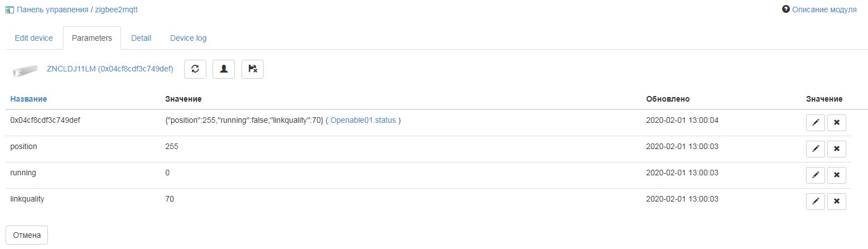Viewport: 868px width, 249px height.
Task: Edit the linkquality parameter via pencil
Action: click(815, 202)
